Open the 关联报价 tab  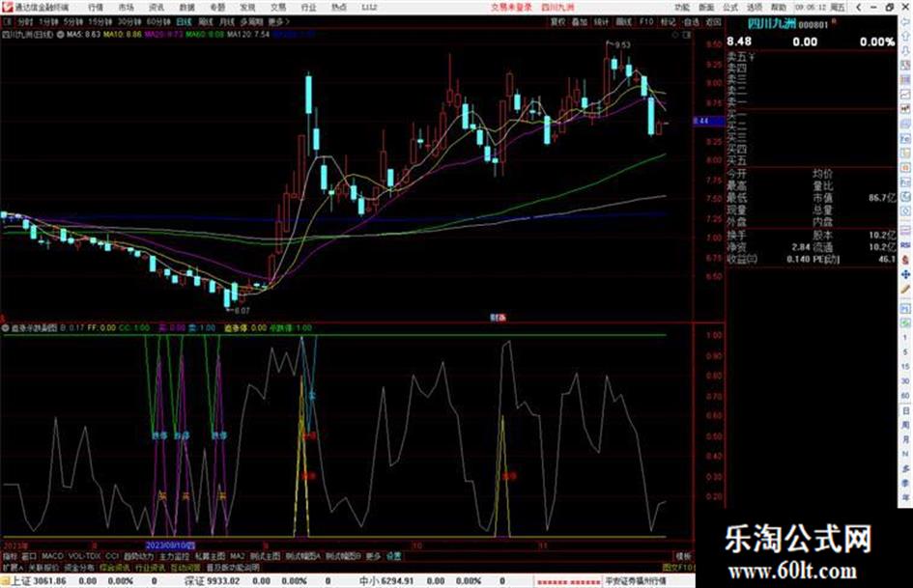[x=43, y=567]
